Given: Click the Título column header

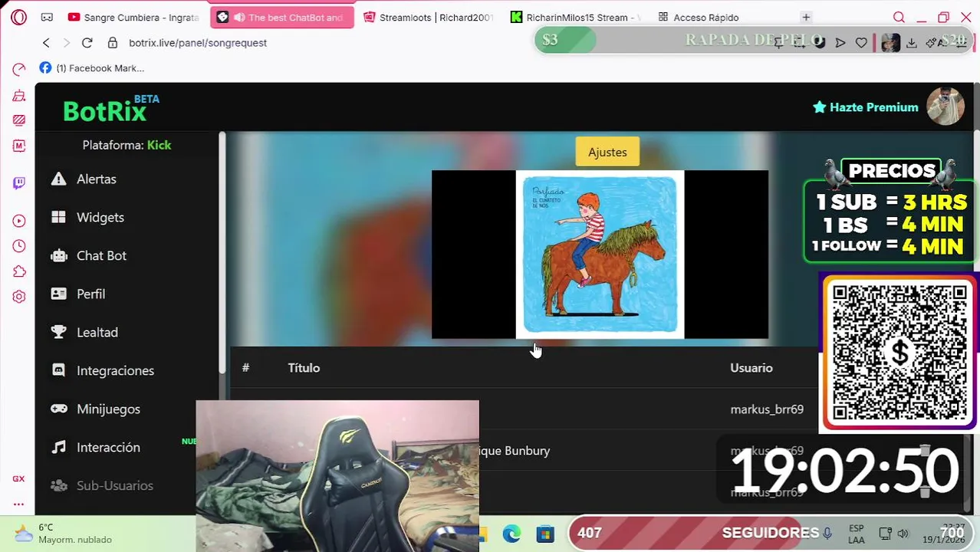Looking at the screenshot, I should (304, 368).
